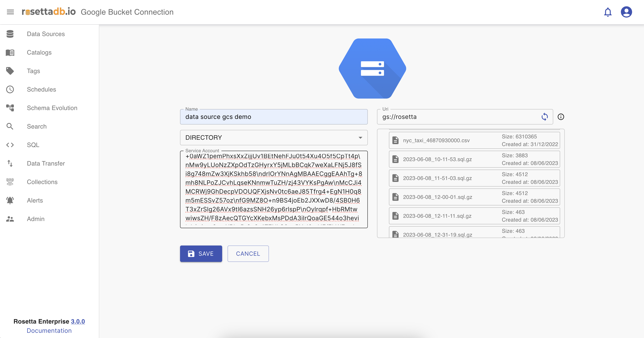
Task: Click the 3.0.0 version link
Action: pos(78,321)
